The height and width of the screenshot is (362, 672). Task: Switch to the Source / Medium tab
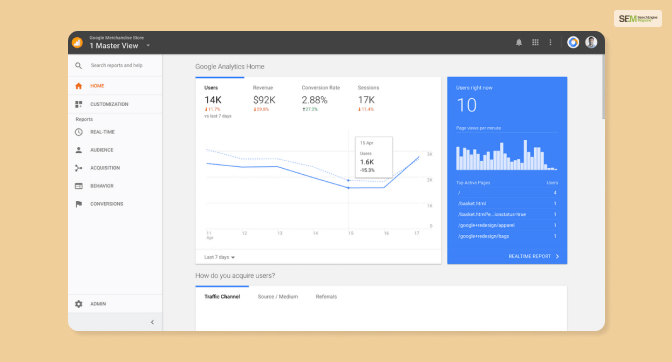coord(278,296)
